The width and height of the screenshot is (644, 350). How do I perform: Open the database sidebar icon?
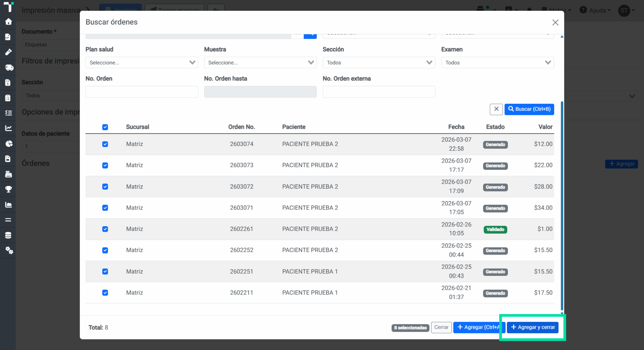point(8,235)
